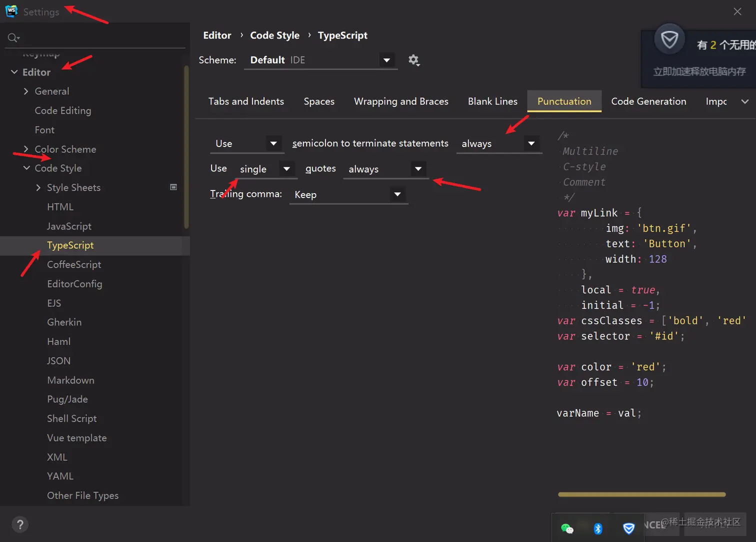Screen dimensions: 756x542
Task: Select the Punctuation tab
Action: point(564,101)
